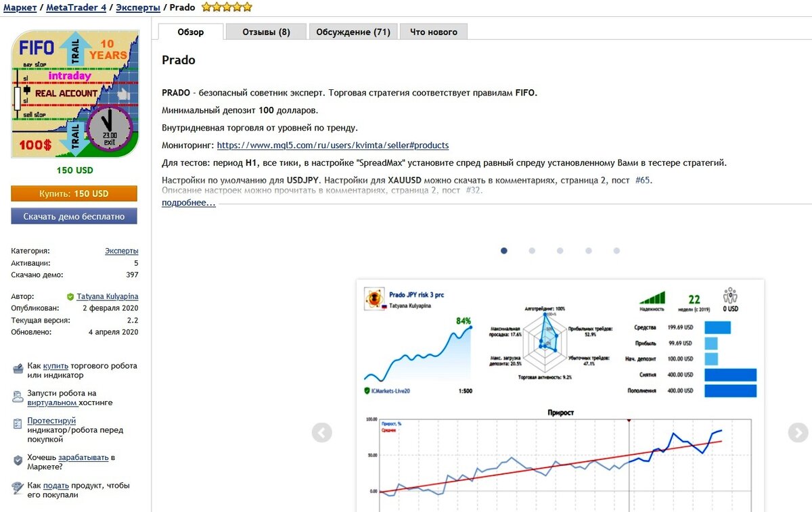Click the 'Текущая версия: 2.2' row
The width and height of the screenshot is (812, 512).
click(74, 320)
